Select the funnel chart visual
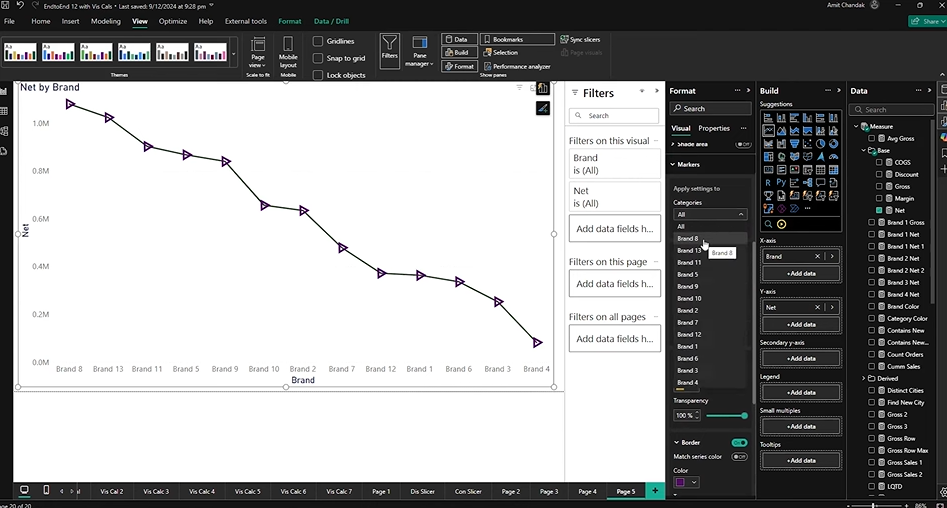Image resolution: width=947 pixels, height=508 pixels. (x=794, y=144)
